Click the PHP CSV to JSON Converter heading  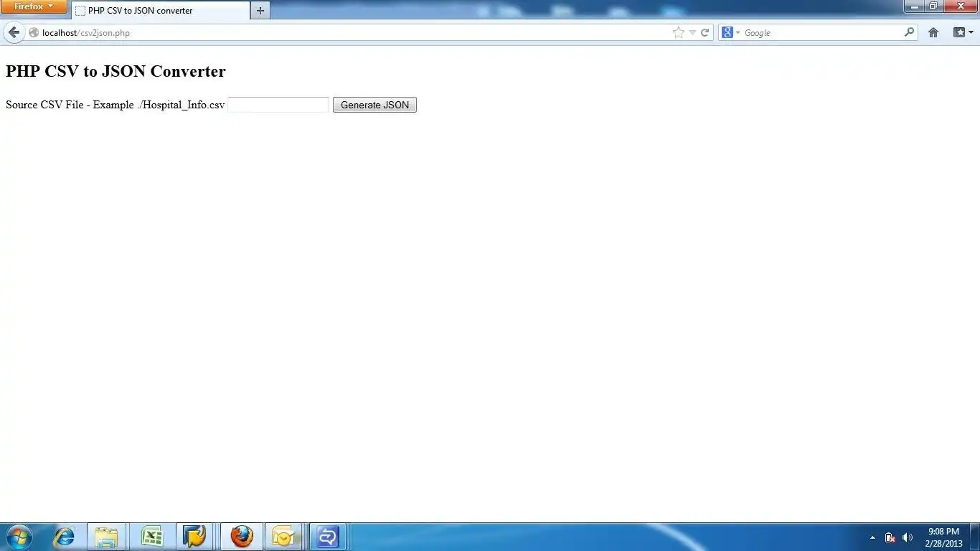116,71
